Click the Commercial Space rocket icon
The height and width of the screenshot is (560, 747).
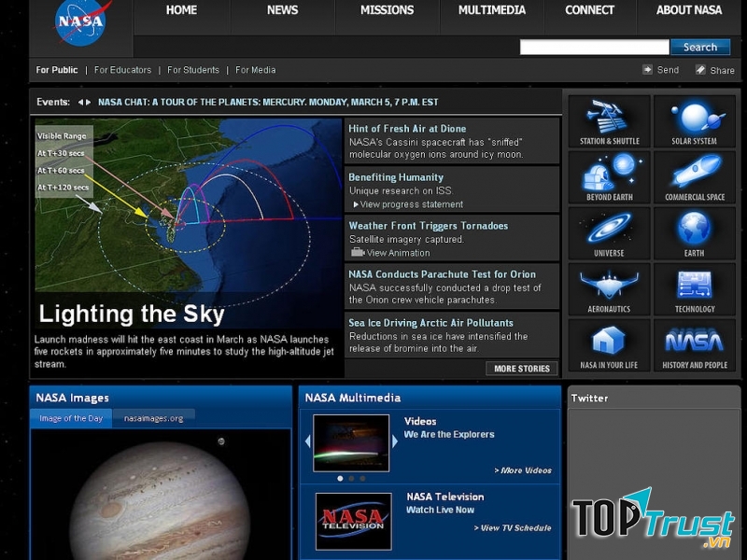(x=694, y=177)
